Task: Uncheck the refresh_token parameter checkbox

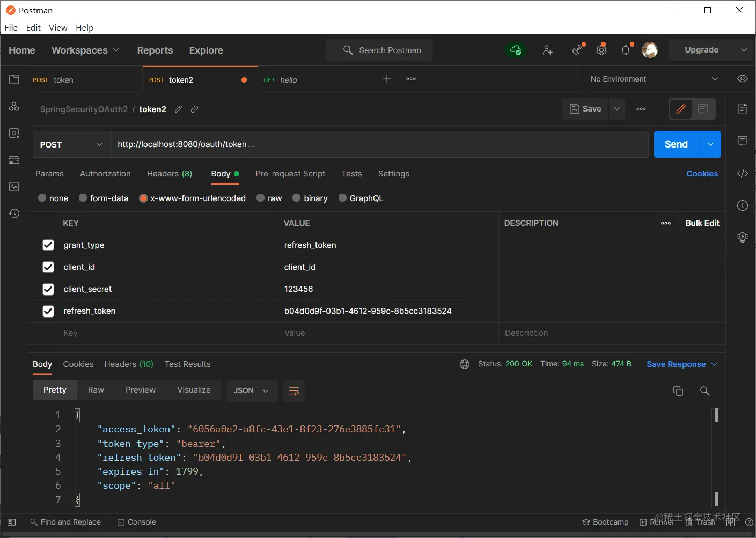Action: point(48,311)
